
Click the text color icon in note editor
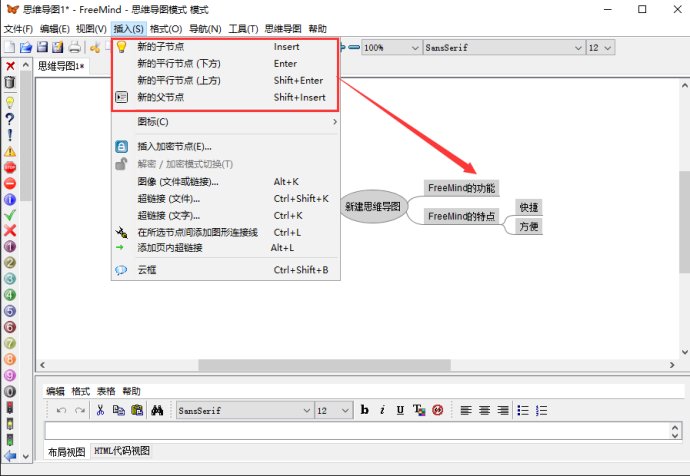pyautogui.click(x=419, y=410)
